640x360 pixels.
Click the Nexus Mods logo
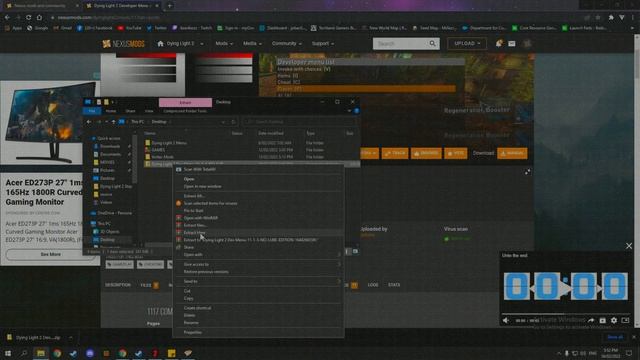123,44
